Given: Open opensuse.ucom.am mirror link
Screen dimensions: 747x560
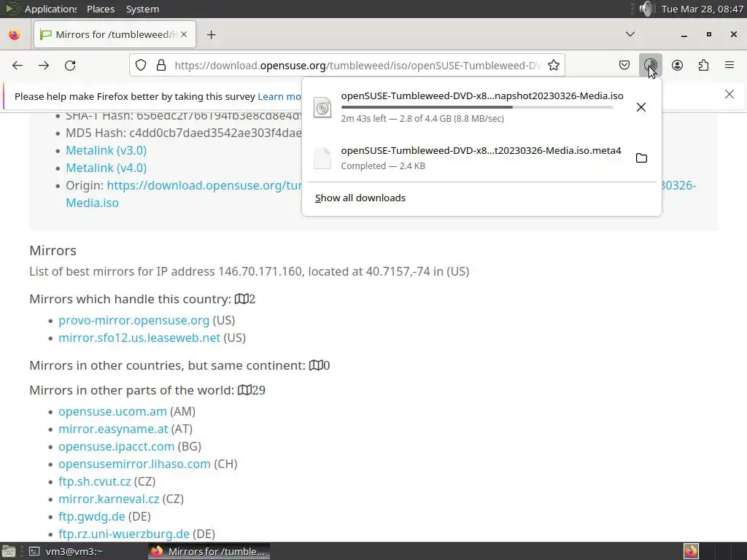Looking at the screenshot, I should (112, 411).
